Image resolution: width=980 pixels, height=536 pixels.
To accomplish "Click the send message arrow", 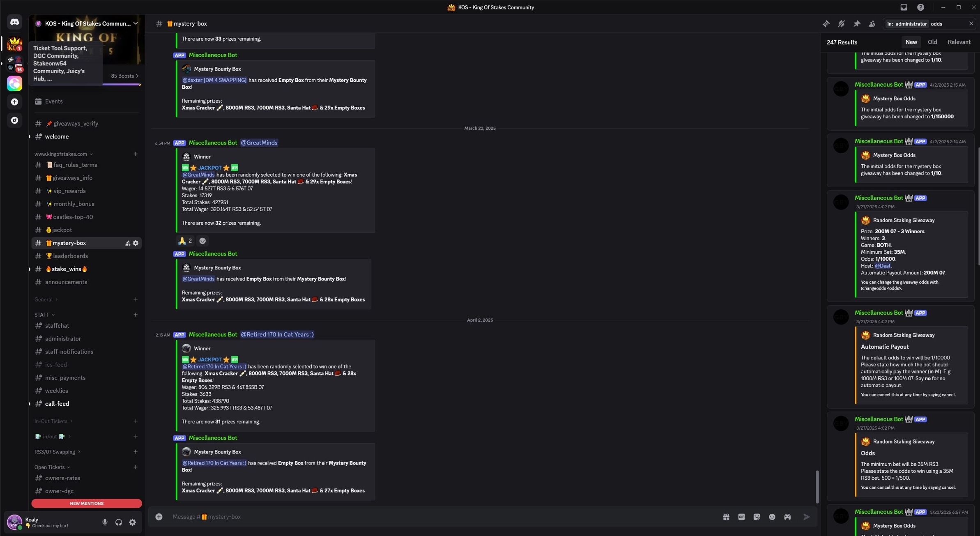I will (x=807, y=517).
